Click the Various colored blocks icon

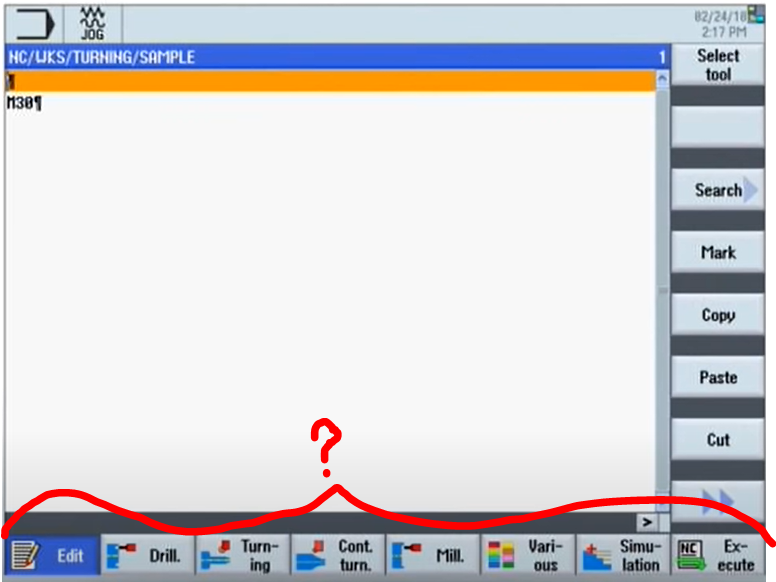point(500,555)
